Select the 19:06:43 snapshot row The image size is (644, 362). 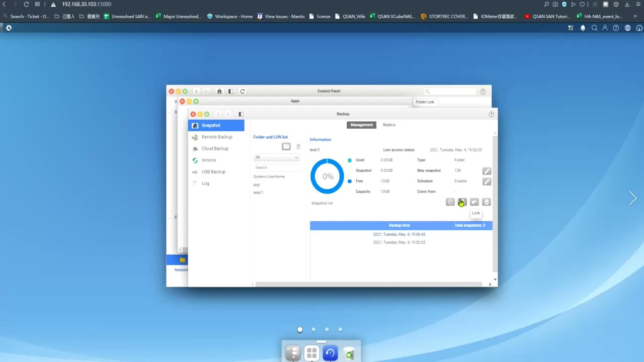(x=401, y=234)
